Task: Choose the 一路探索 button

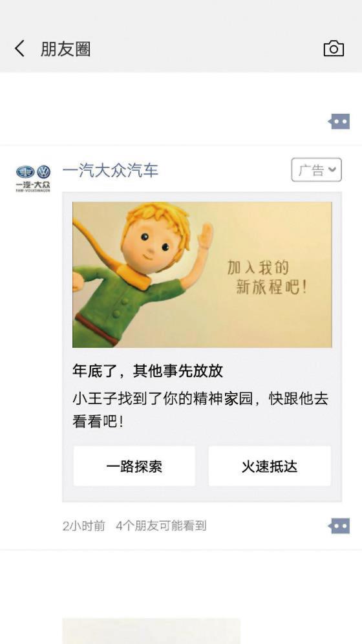Action: click(134, 466)
